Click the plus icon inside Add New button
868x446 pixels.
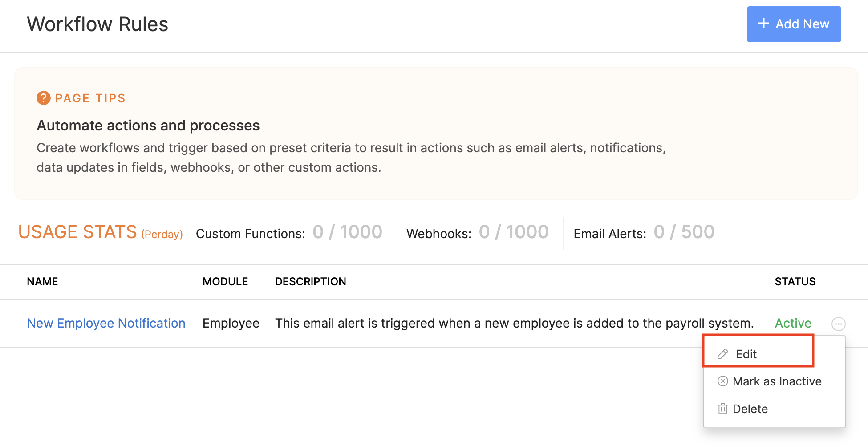[x=763, y=24]
